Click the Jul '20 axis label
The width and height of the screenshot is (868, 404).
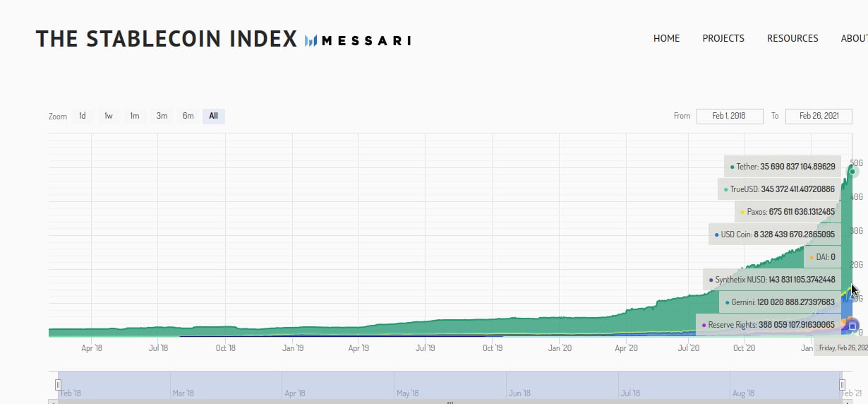(x=689, y=348)
